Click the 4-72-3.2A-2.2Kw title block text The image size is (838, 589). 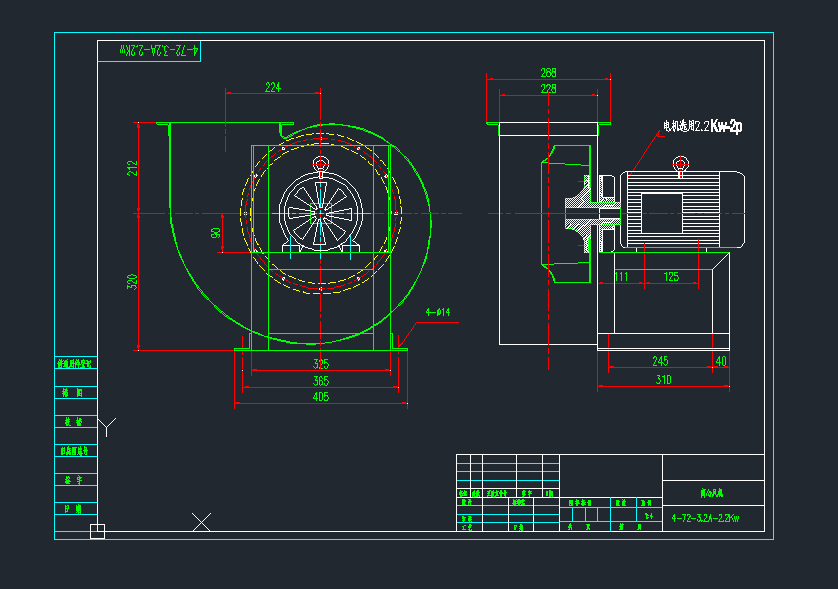[x=705, y=518]
